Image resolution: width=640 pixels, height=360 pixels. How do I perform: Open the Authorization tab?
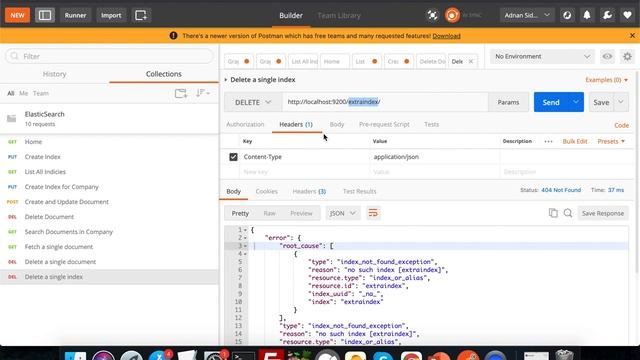[245, 124]
